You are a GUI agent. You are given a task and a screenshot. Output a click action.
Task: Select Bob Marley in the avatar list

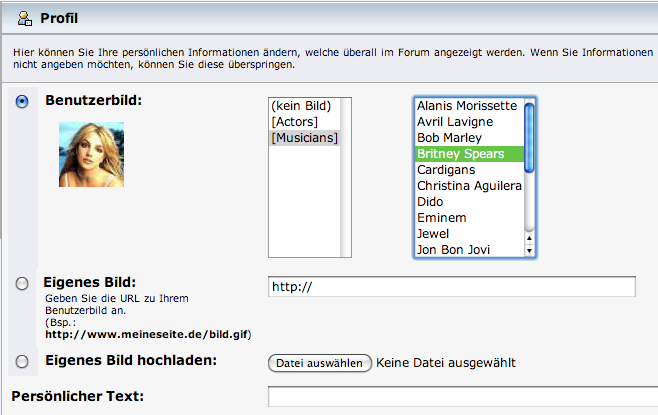tap(469, 138)
